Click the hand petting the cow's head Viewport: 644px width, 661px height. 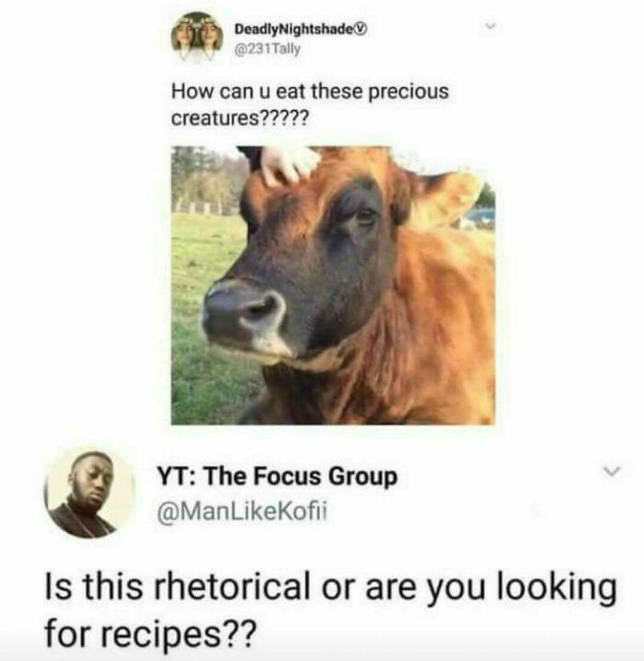click(290, 166)
